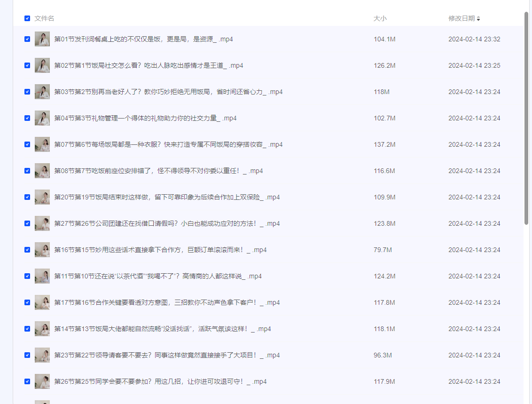The image size is (532, 404).
Task: Uncheck the checkbox for 第26节同学会 video
Action: click(x=27, y=381)
